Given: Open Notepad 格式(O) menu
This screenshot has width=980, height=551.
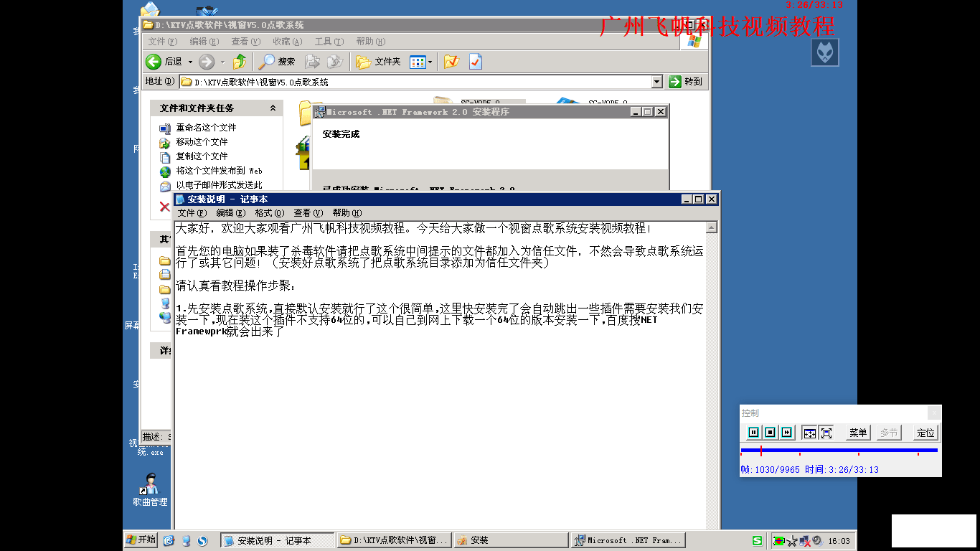Looking at the screenshot, I should [x=270, y=213].
